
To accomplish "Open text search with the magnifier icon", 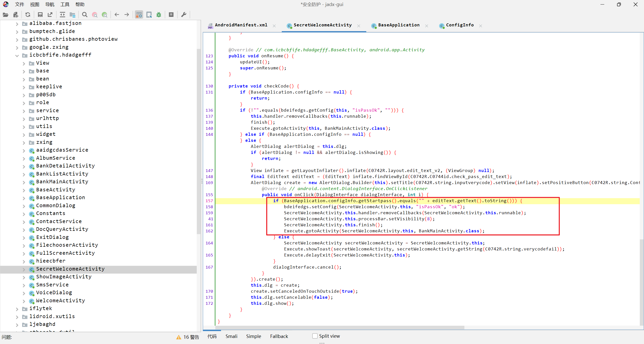I will pos(85,15).
